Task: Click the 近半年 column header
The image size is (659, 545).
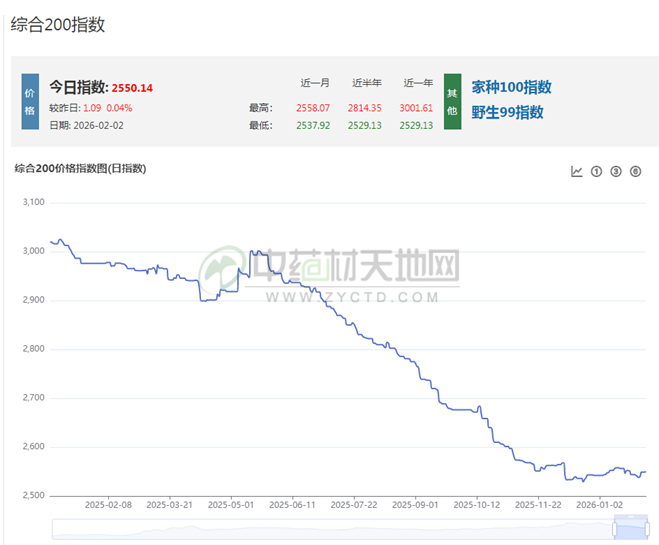Action: pos(366,83)
